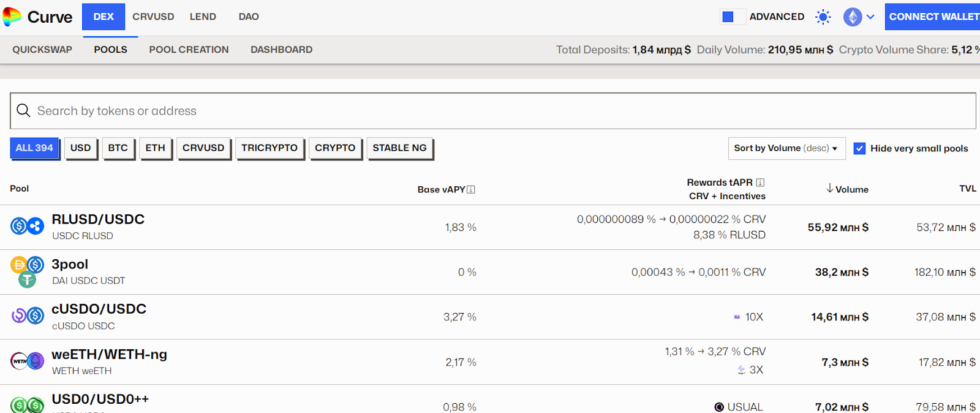Click the 8,38 % RLUSD reward value

[729, 235]
